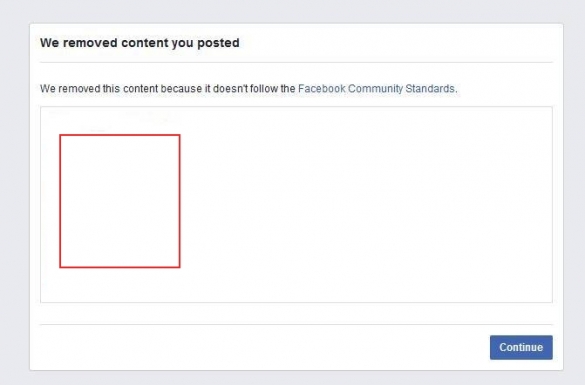The image size is (585, 385).
Task: Click the word "removed" in the heading
Action: [90, 43]
